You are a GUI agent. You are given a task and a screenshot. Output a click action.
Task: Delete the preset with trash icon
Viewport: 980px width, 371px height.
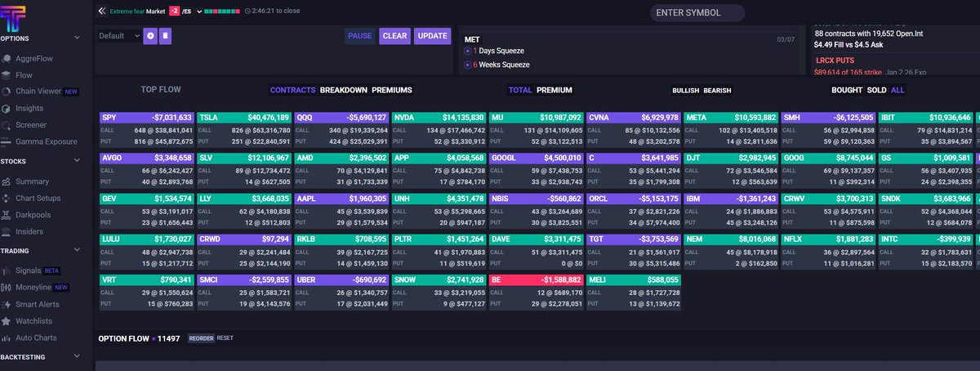click(165, 36)
